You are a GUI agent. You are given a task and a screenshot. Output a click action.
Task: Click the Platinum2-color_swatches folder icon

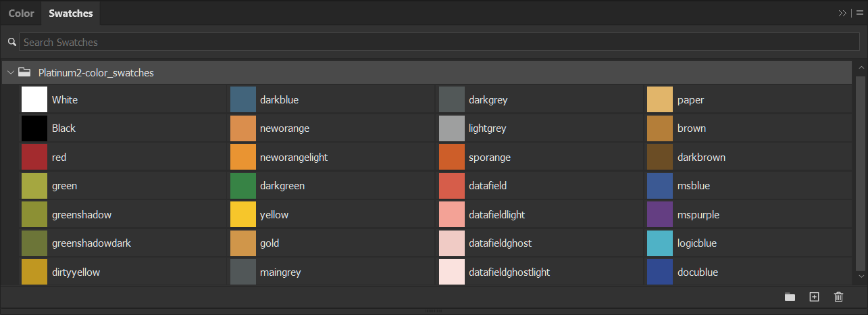coord(24,72)
